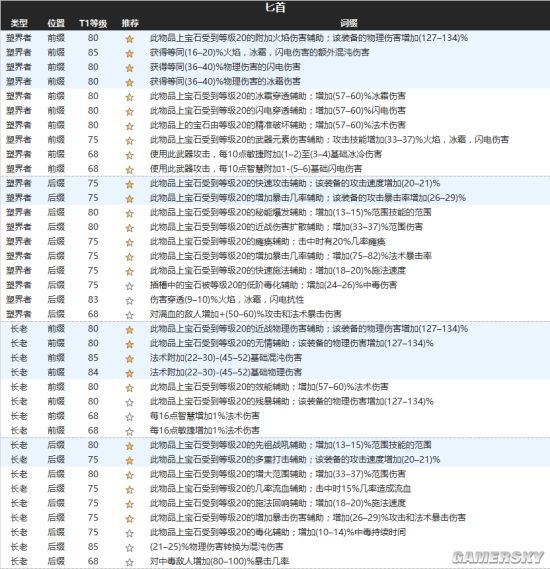Click the 类型 column header
550x569 pixels.
(19, 23)
